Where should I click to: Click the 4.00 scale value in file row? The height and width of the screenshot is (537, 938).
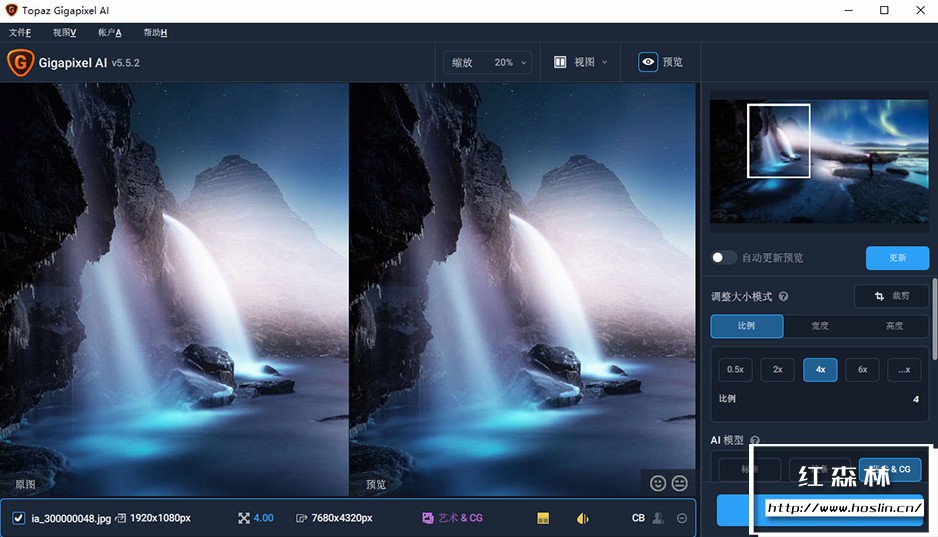(x=263, y=518)
